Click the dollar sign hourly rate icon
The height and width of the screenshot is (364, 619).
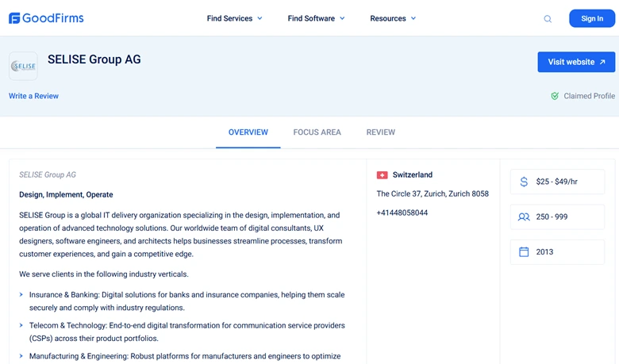pyautogui.click(x=524, y=182)
